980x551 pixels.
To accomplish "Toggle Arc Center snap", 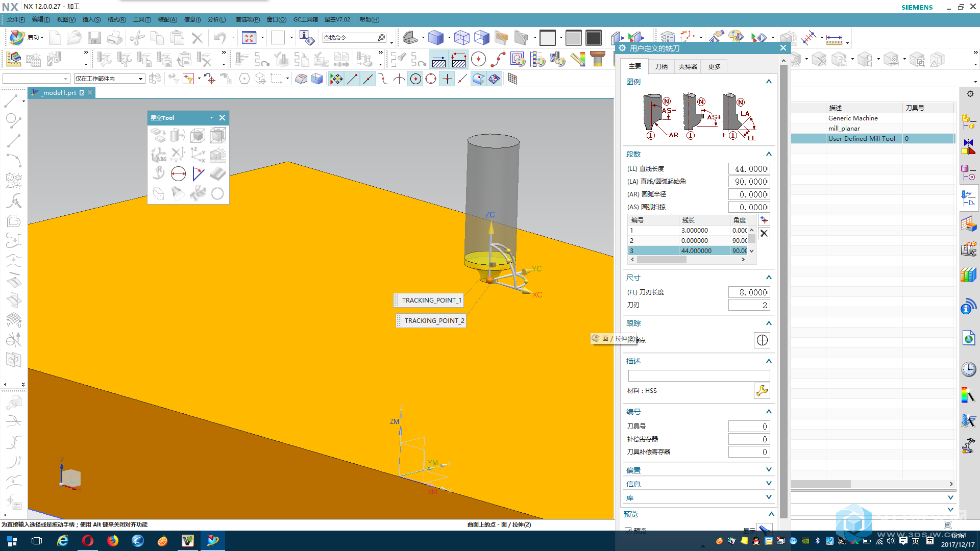I will [x=415, y=79].
